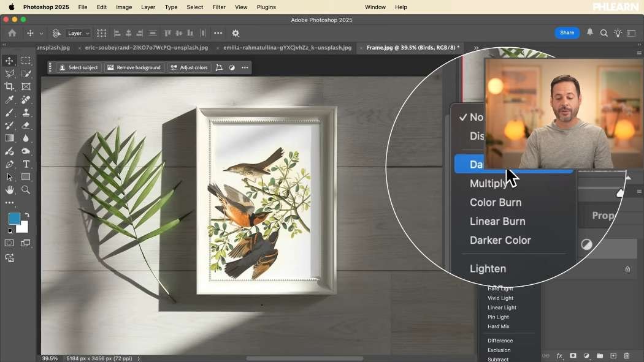Toggle the Auto-Select checkbox in options bar
Screen dimensions: 644x362
pyautogui.click(x=56, y=33)
